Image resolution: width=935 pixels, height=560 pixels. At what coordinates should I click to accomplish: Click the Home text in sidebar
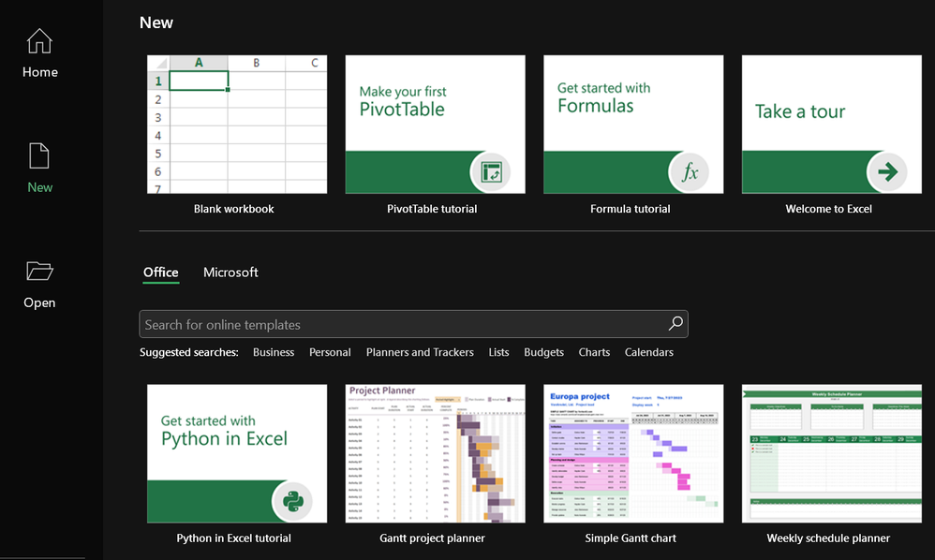point(40,72)
